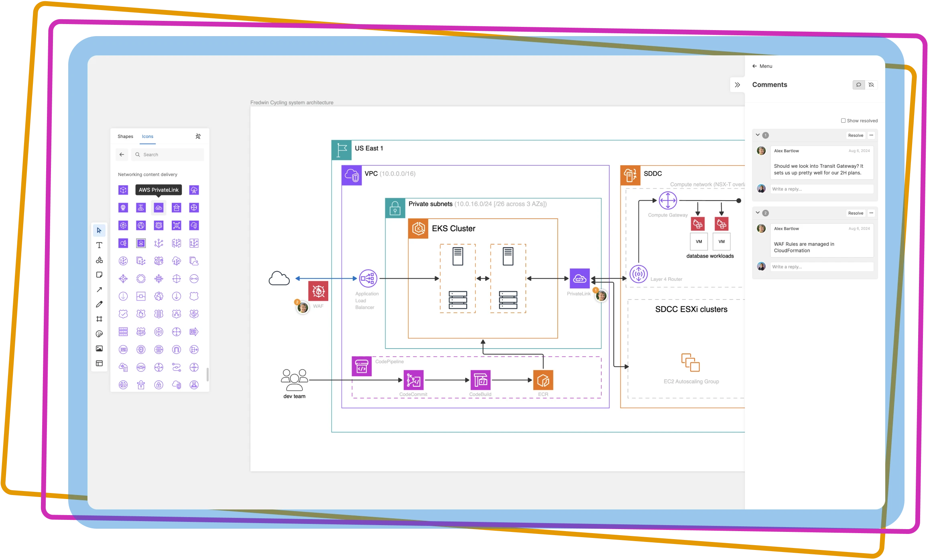Toggle hide comments on canvas button
This screenshot has height=560, width=931.
click(x=871, y=85)
